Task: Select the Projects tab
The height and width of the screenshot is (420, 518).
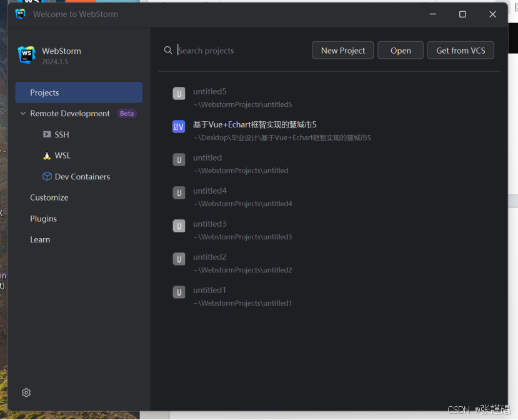Action: (x=79, y=92)
